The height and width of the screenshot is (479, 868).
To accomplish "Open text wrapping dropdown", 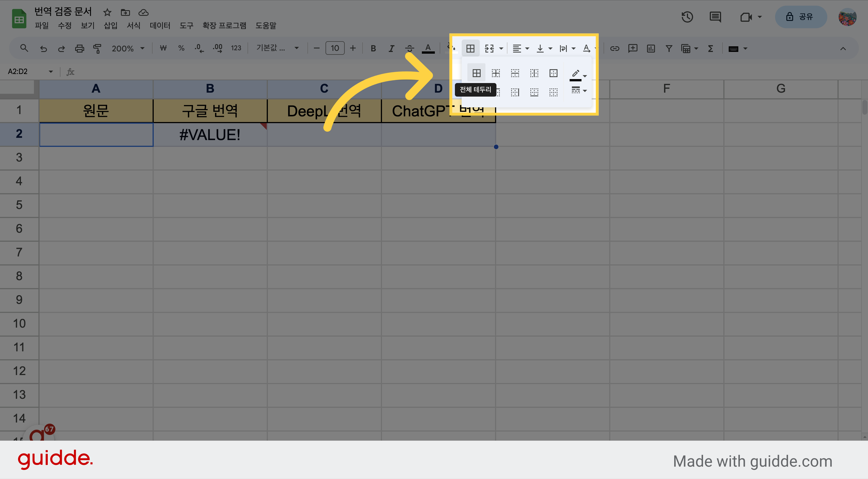I will (567, 49).
